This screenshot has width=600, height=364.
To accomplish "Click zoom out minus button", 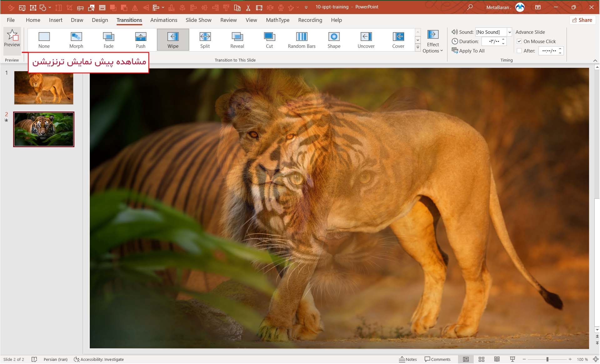I will click(524, 359).
